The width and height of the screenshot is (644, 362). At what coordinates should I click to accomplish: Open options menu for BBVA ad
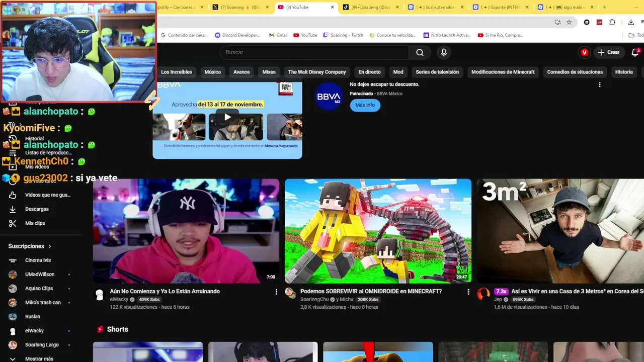[x=599, y=85]
